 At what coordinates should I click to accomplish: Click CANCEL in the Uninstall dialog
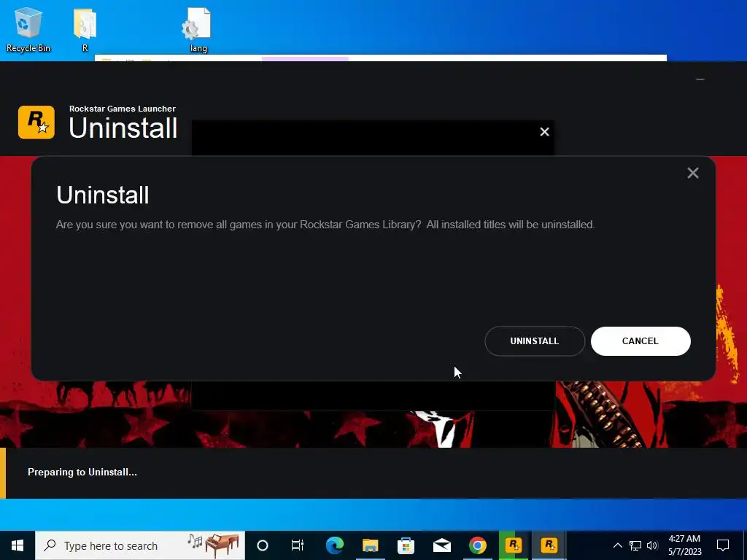pos(640,341)
